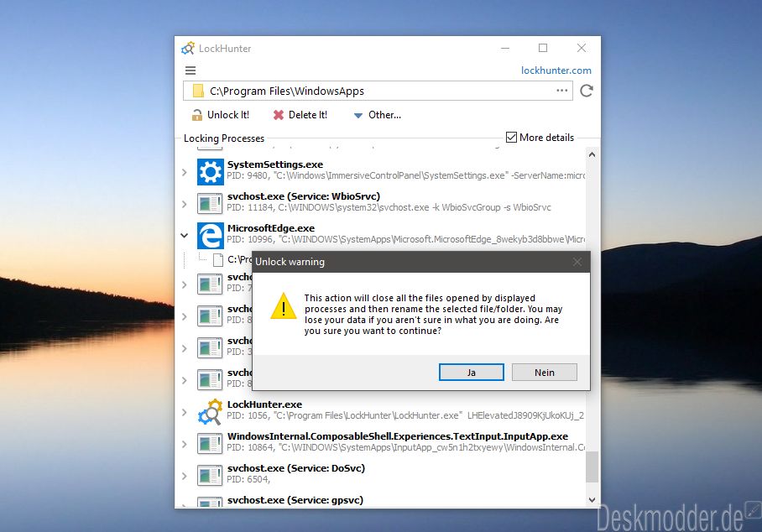This screenshot has height=532, width=762.
Task: Close the Unlock warning dialog with its X
Action: tap(577, 262)
